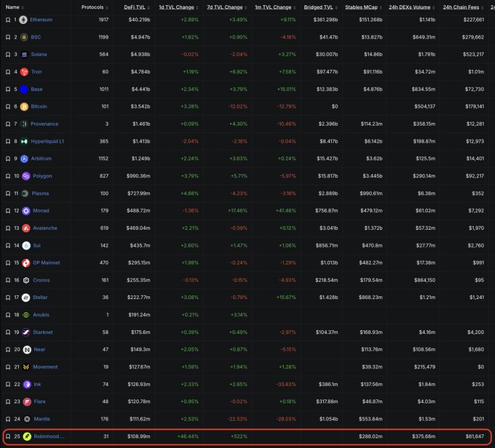
Task: Click the OP Mainnet logo icon
Action: coord(26,263)
